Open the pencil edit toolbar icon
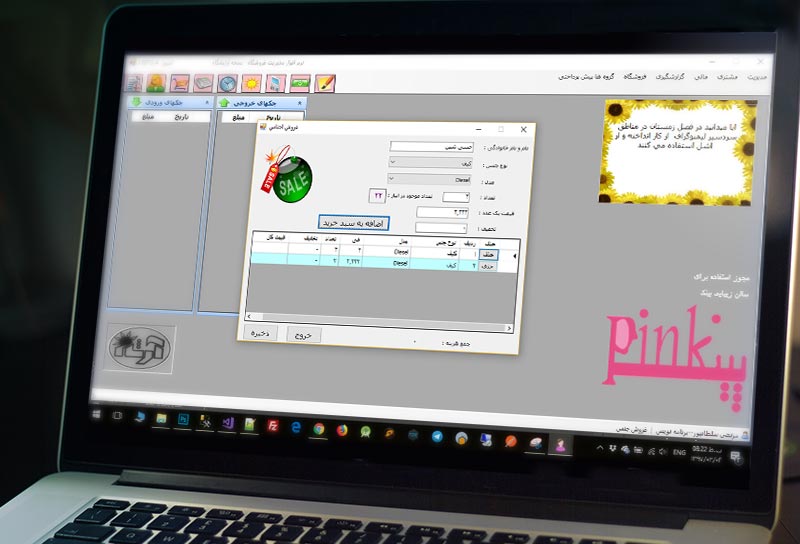 click(x=326, y=84)
